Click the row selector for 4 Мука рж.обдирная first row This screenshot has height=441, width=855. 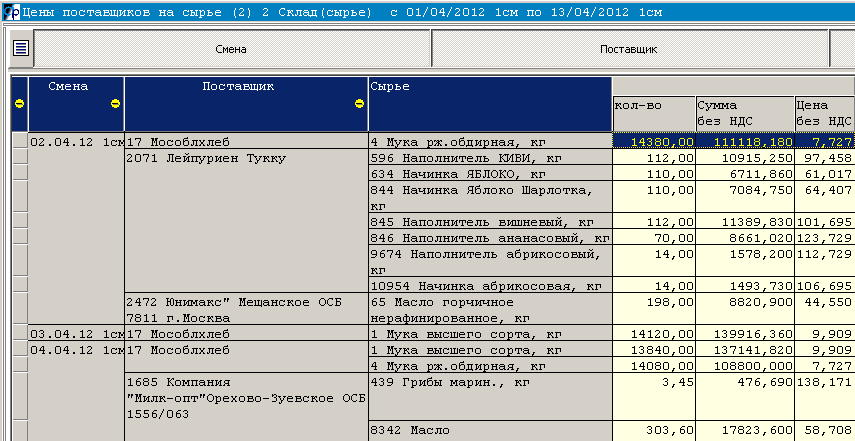coord(20,142)
